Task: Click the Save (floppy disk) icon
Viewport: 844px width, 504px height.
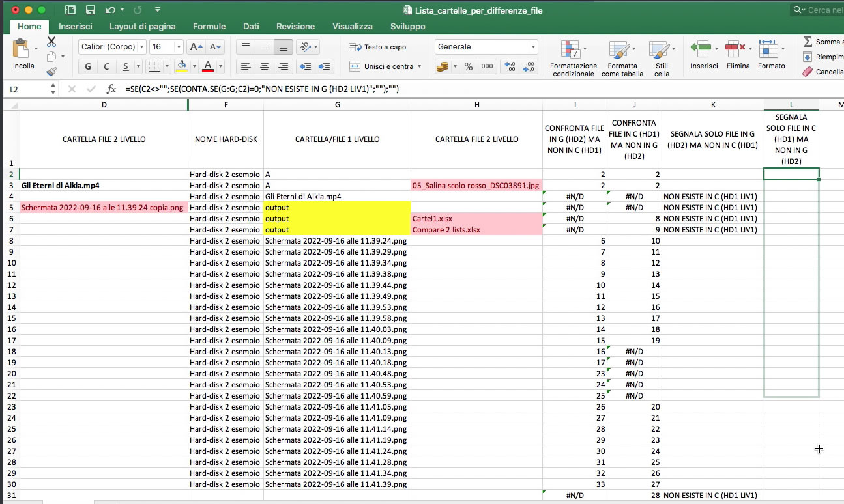Action: 91,10
